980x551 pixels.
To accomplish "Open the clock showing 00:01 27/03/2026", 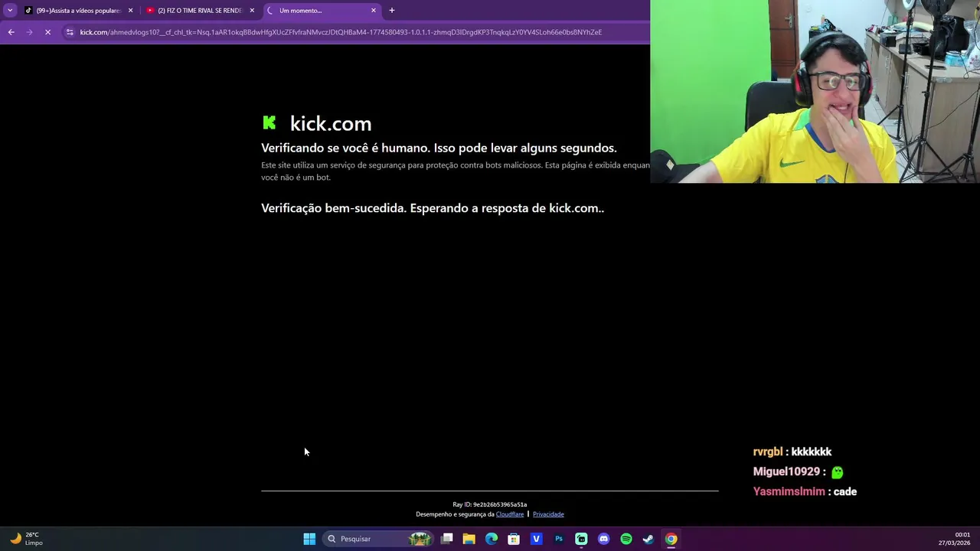I will click(955, 539).
